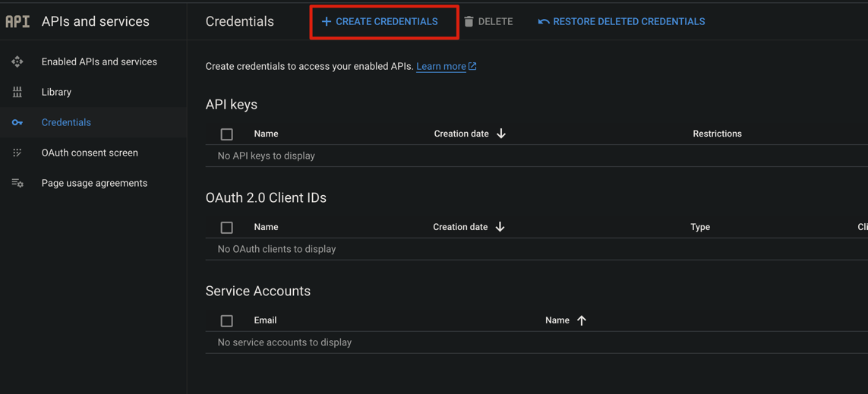
Task: Click RESTORE DELETED CREDENTIALS
Action: pos(621,21)
